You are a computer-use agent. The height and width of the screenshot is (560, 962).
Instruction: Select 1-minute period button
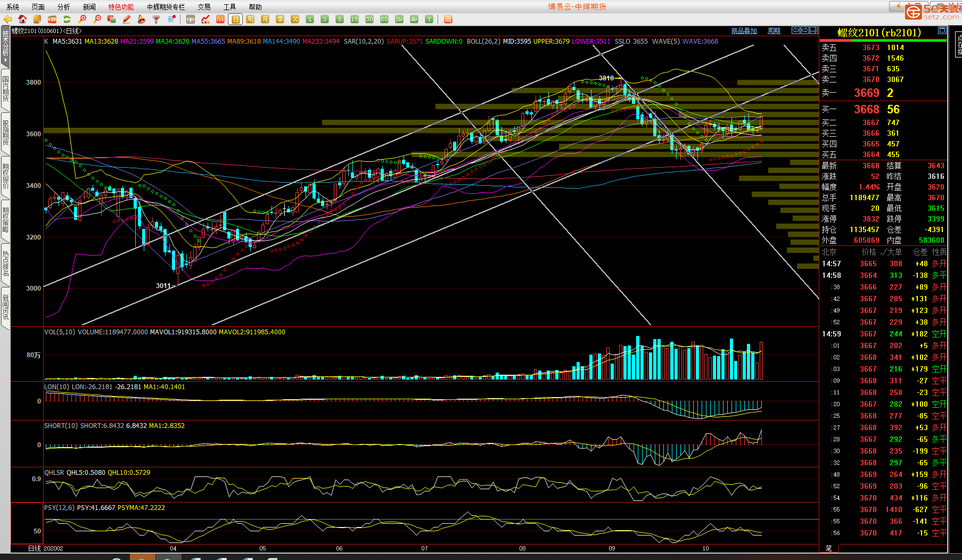click(310, 19)
